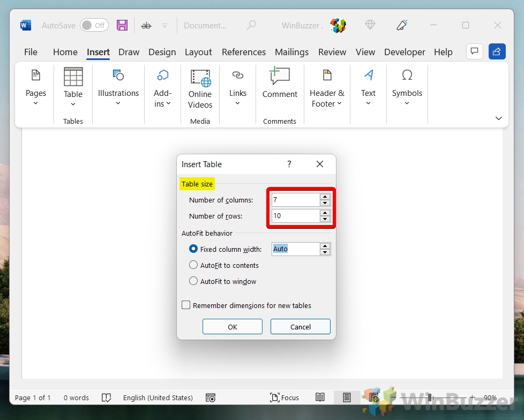This screenshot has width=524, height=420.
Task: Increase the number of columns with the up arrow
Action: (325, 197)
